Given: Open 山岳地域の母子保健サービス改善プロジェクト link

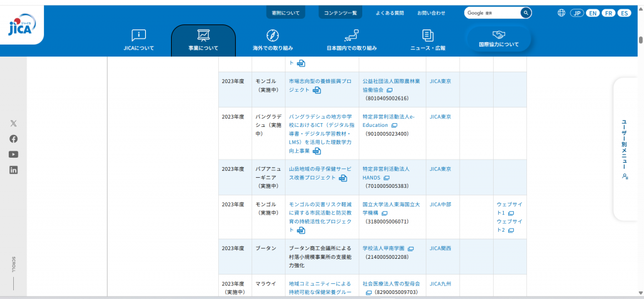Looking at the screenshot, I should [318, 173].
